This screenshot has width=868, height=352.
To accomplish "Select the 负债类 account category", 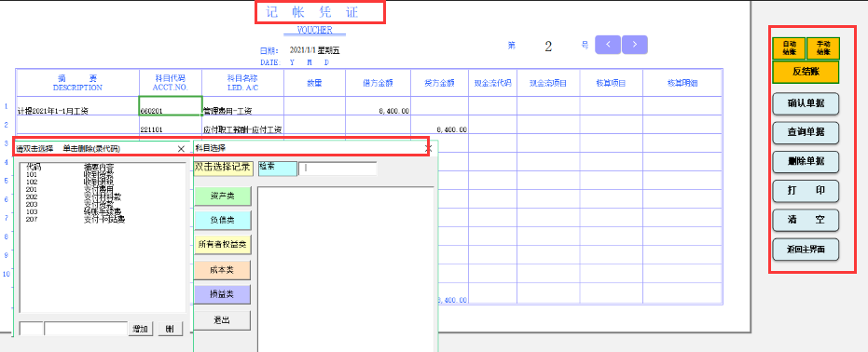I will click(223, 220).
